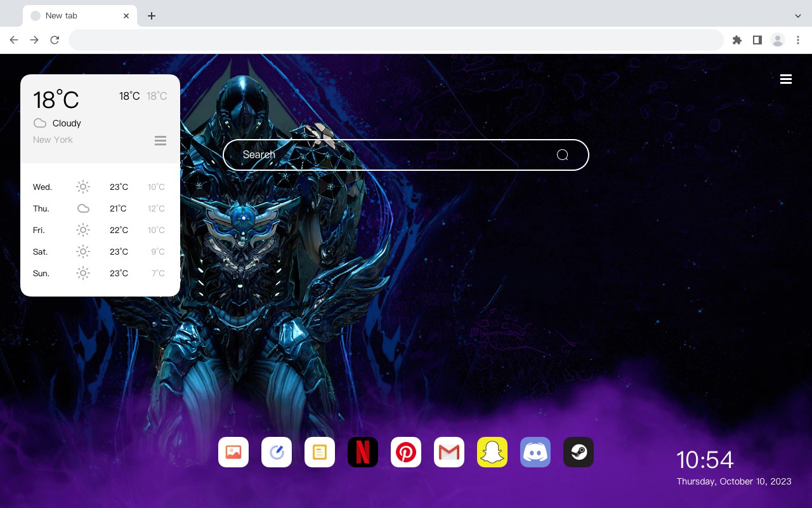The image size is (812, 508).
Task: Click the Cloudy condition text
Action: click(x=67, y=123)
